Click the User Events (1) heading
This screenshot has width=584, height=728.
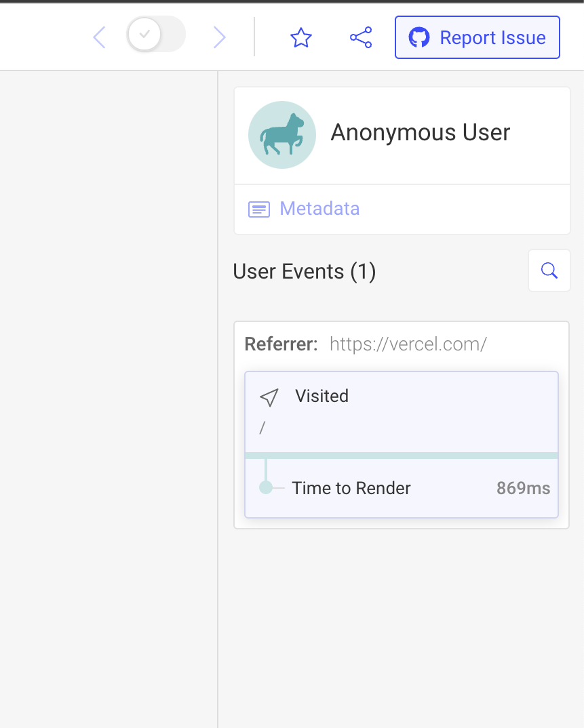[x=305, y=271]
